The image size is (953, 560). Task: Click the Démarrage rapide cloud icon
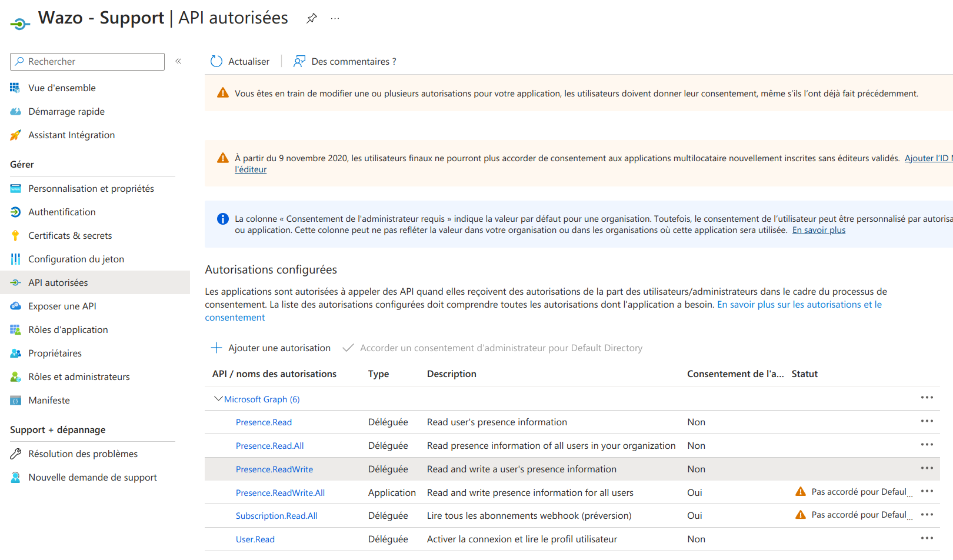point(15,111)
